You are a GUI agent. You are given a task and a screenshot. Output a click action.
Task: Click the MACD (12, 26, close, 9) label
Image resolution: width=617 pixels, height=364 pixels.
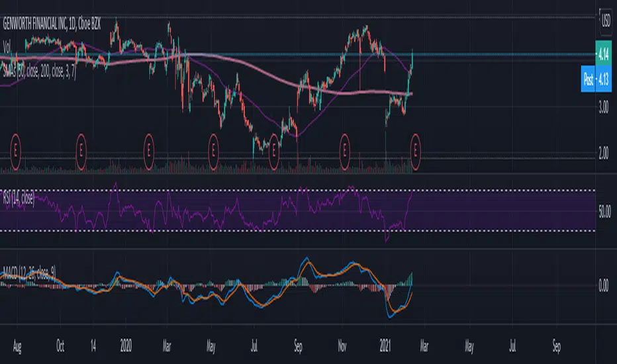click(30, 273)
